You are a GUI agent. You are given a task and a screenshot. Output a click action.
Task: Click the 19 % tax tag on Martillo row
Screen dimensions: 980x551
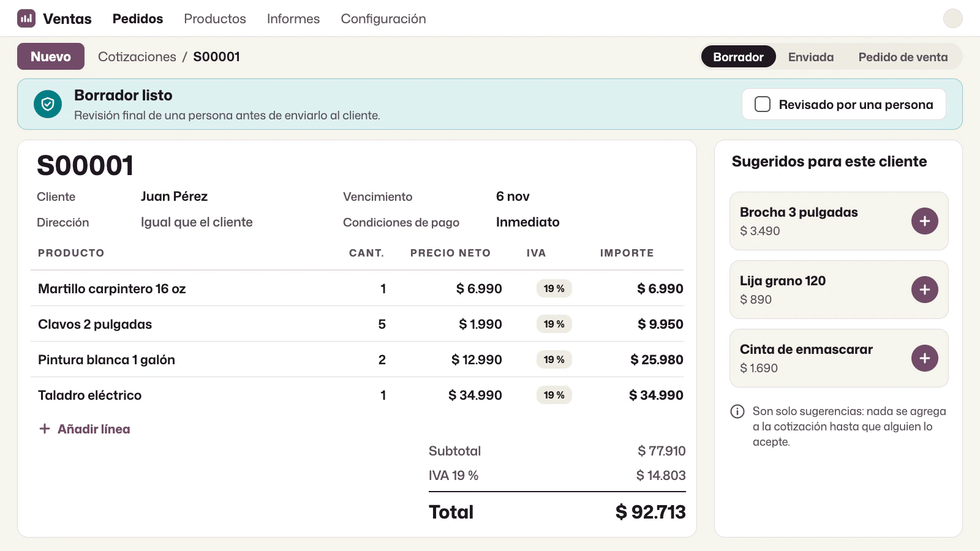(x=554, y=288)
